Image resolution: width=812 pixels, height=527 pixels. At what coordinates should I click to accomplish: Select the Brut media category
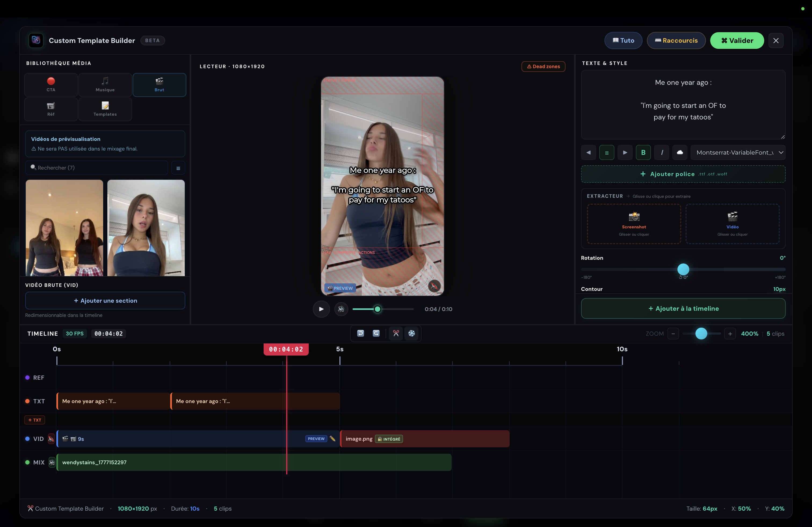point(159,85)
